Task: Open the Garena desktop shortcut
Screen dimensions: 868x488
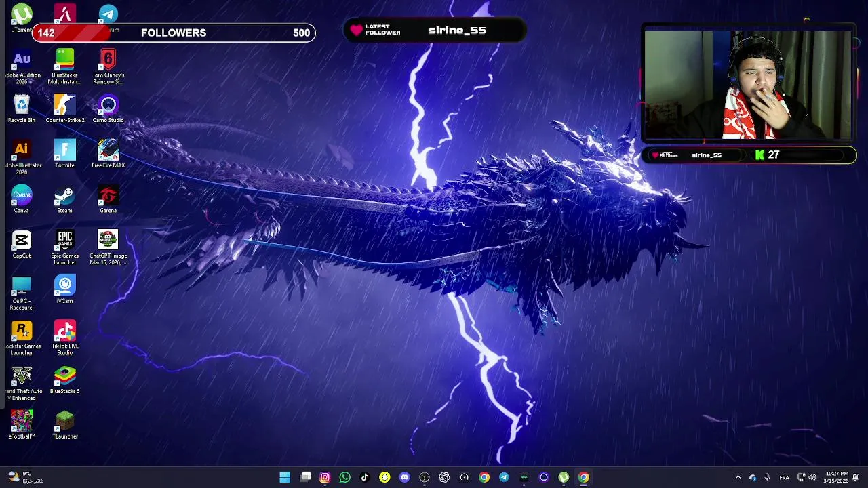Action: click(x=108, y=200)
